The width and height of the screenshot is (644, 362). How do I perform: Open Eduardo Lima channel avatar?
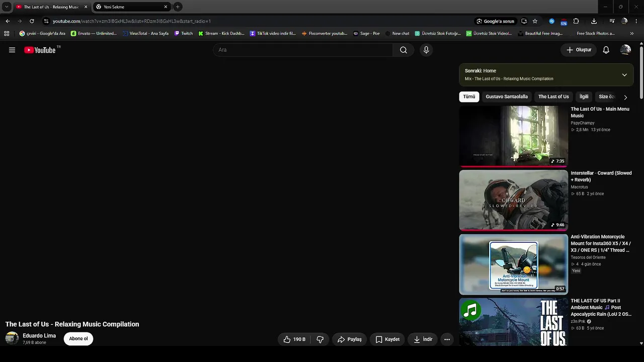pos(12,338)
